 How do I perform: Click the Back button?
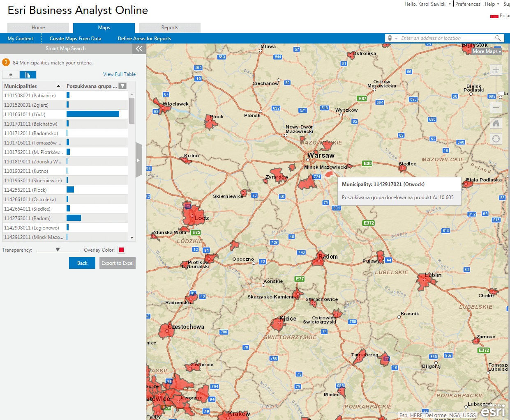point(82,263)
